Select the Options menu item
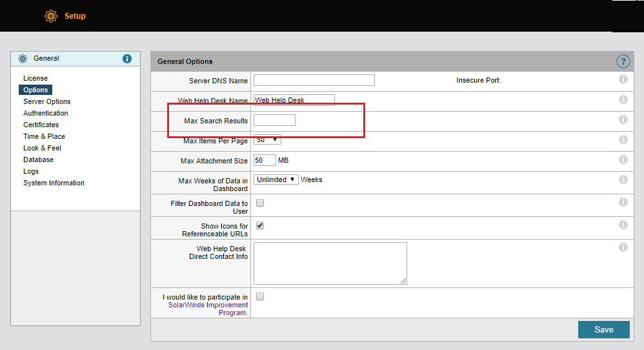The height and width of the screenshot is (350, 644). point(35,90)
